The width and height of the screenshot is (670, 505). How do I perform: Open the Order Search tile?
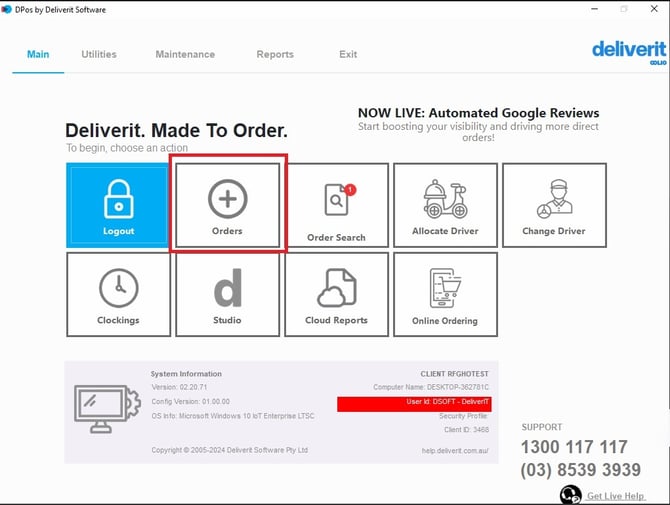click(x=337, y=205)
